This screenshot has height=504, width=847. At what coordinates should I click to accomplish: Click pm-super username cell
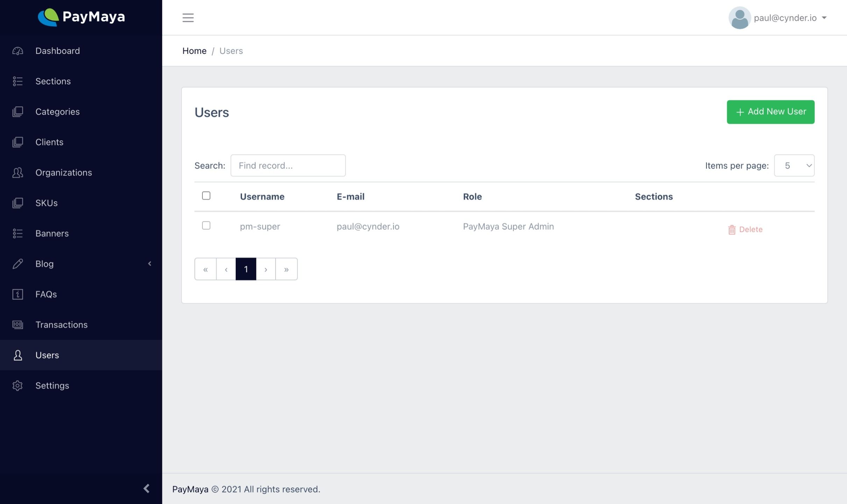pos(260,227)
